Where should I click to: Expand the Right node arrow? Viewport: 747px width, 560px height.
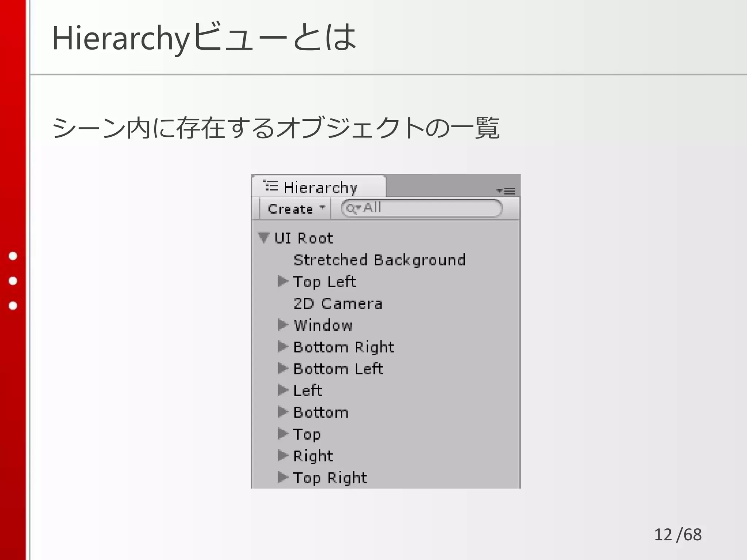283,455
